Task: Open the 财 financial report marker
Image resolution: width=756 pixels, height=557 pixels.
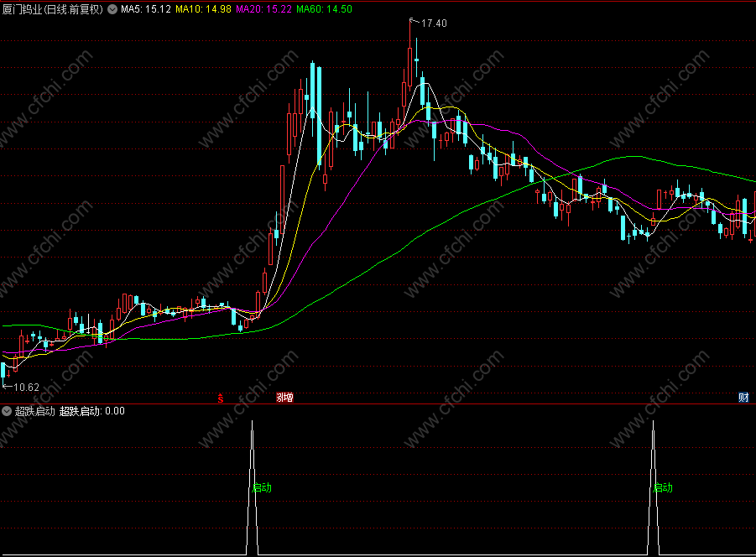Action: (x=743, y=398)
